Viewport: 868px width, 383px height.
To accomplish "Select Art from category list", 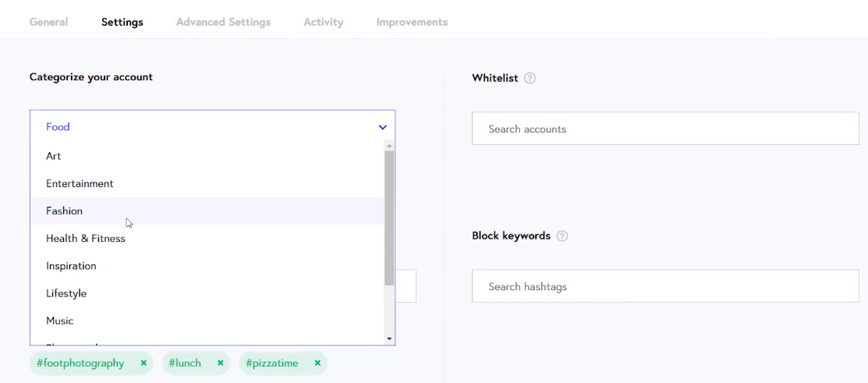I will 54,156.
